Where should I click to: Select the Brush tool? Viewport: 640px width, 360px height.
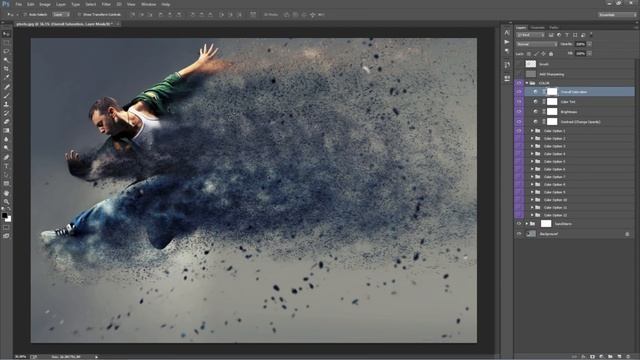(x=6, y=96)
